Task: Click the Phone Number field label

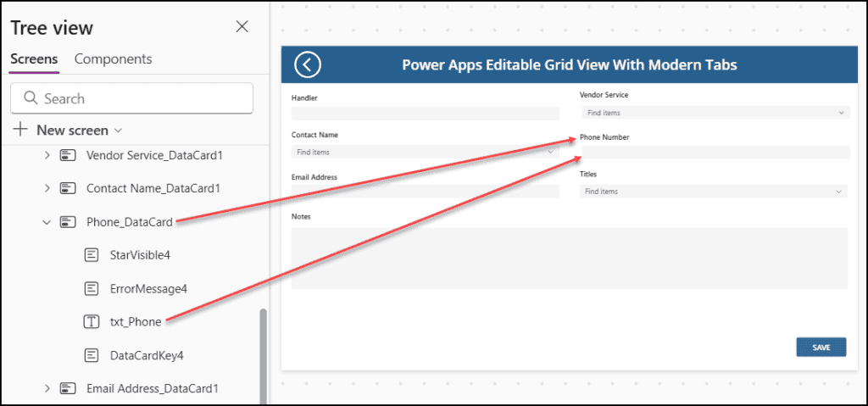Action: point(604,136)
